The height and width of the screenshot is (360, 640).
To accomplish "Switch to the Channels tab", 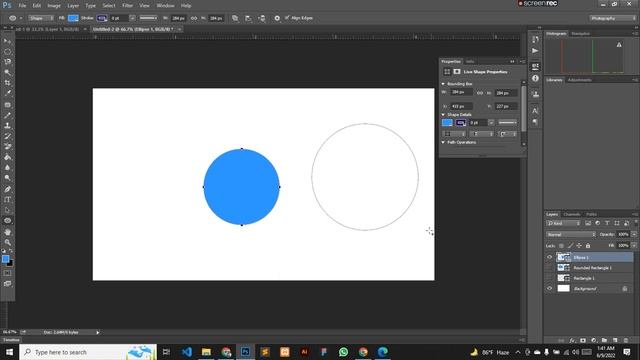I will tap(571, 214).
